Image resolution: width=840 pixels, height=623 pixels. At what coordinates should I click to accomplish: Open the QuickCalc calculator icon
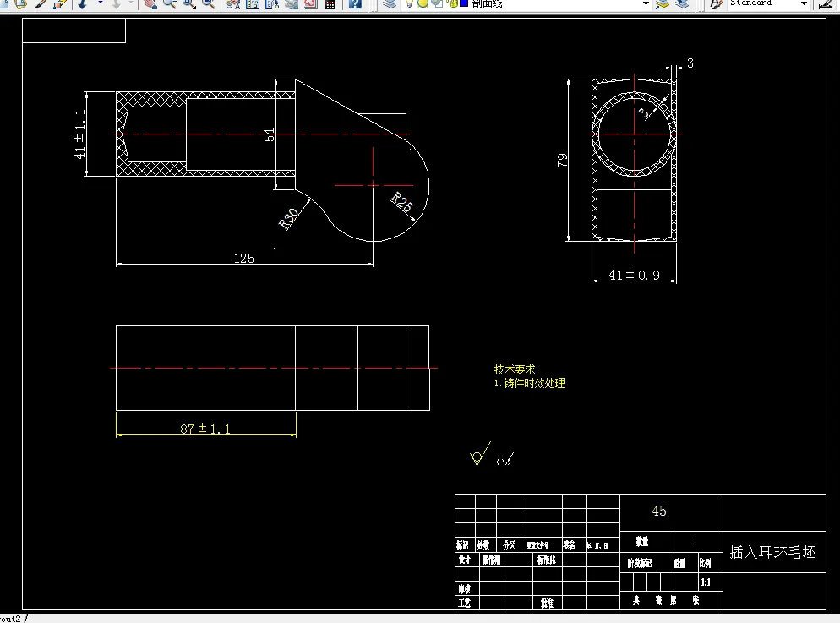point(330,3)
